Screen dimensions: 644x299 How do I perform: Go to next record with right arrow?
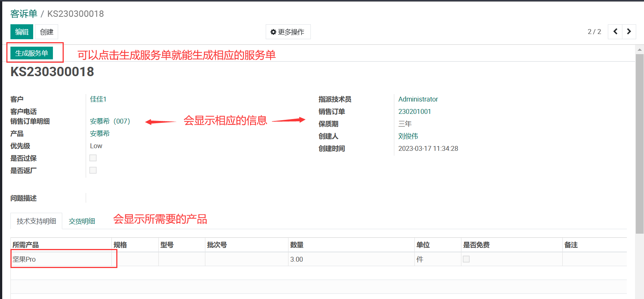click(629, 32)
